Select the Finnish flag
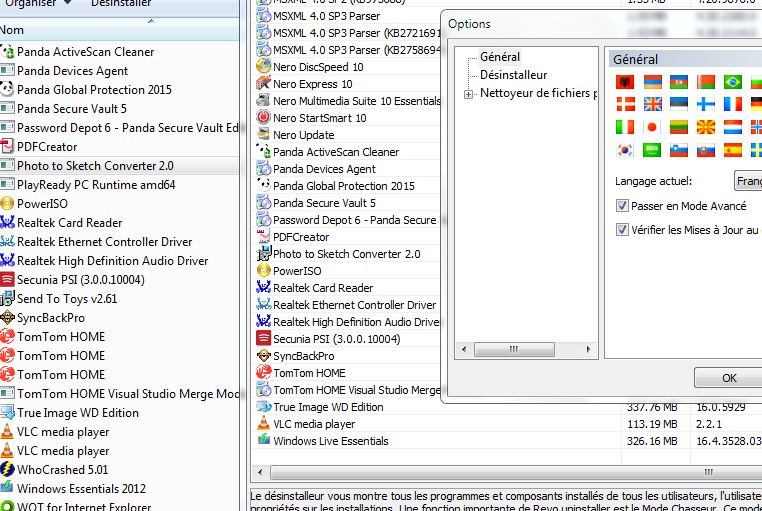762x511 pixels. pyautogui.click(x=706, y=104)
